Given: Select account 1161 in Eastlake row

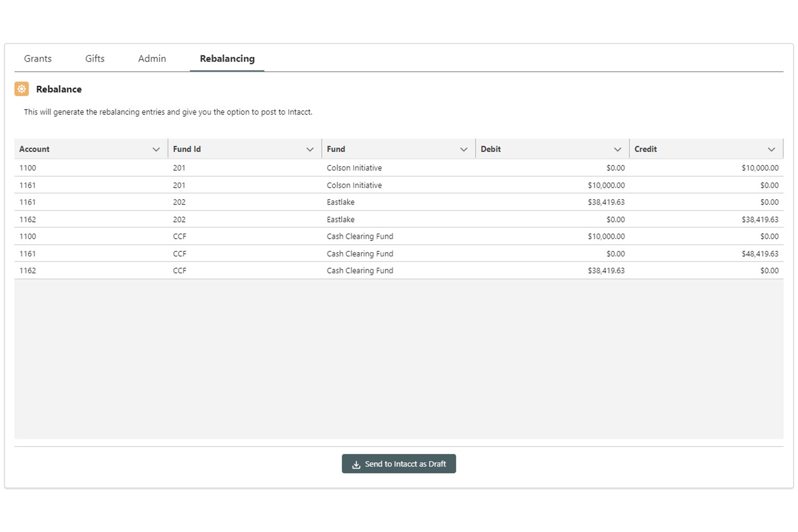Looking at the screenshot, I should click(x=28, y=202).
